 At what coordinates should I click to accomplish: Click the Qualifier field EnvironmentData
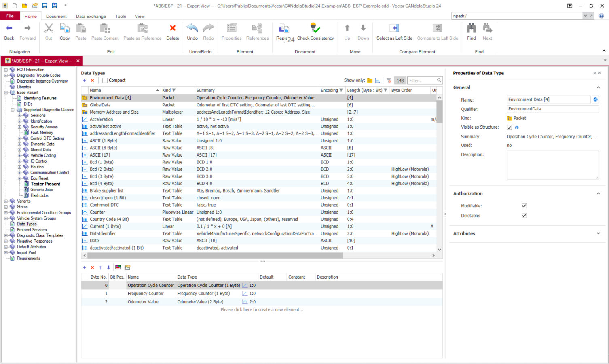click(553, 109)
